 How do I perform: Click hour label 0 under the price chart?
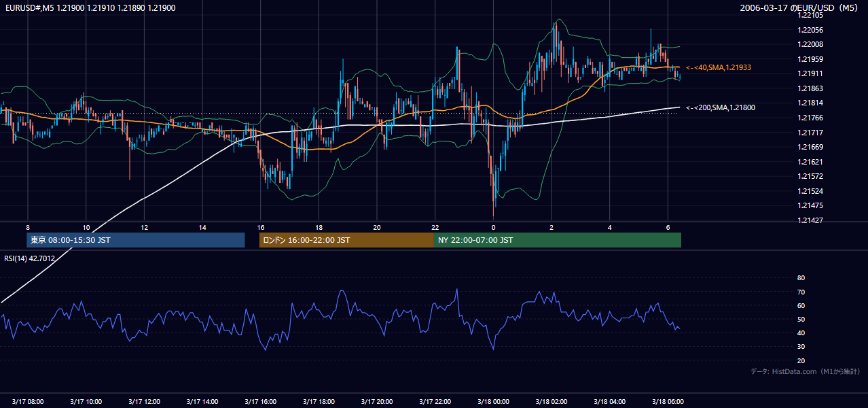494,227
